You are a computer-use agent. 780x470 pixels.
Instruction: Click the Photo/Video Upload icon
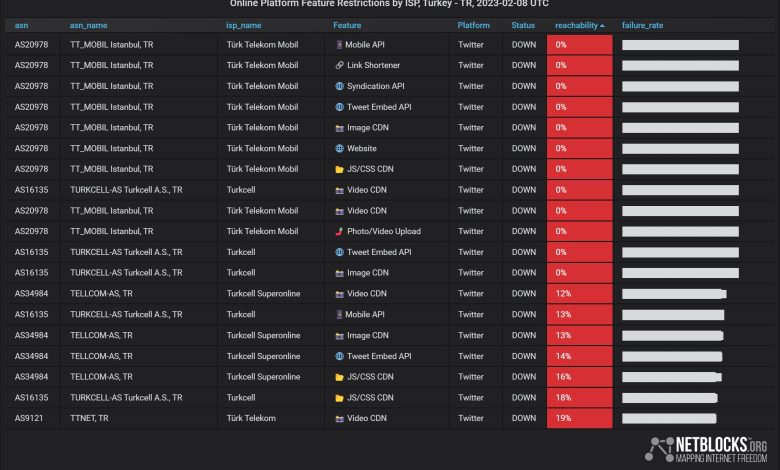click(x=340, y=232)
